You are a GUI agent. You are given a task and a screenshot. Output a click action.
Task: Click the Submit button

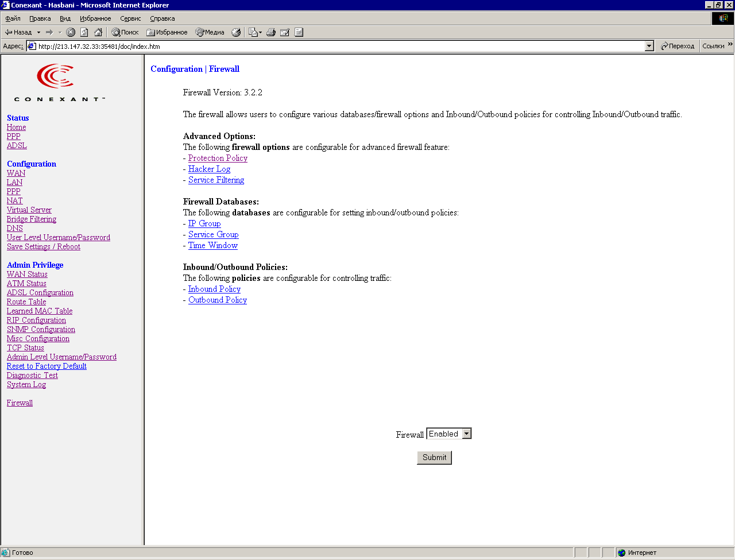coord(434,457)
